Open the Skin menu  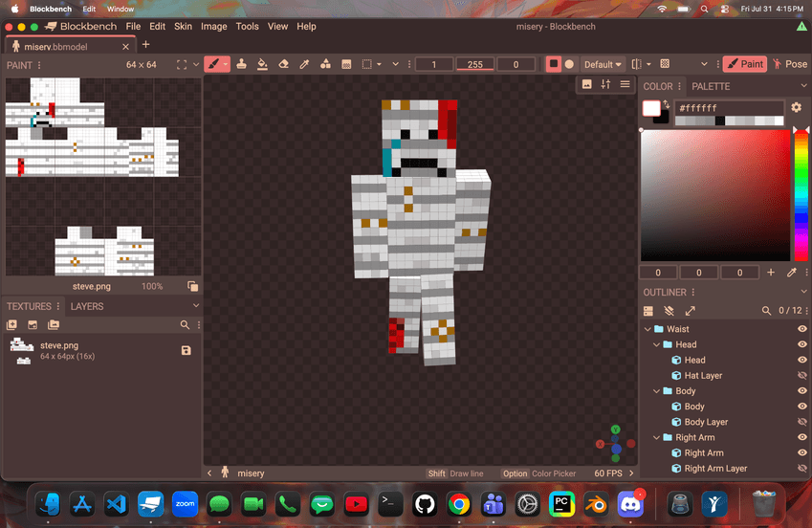click(183, 27)
